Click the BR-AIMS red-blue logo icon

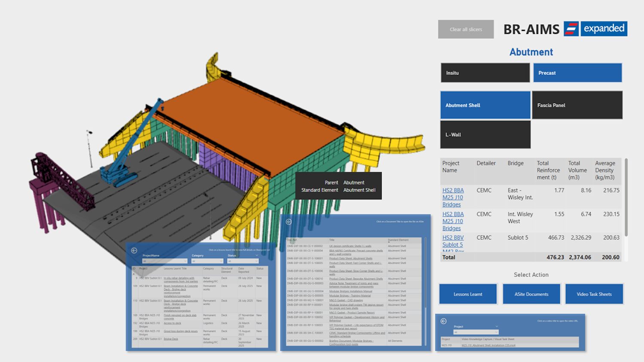coord(571,29)
